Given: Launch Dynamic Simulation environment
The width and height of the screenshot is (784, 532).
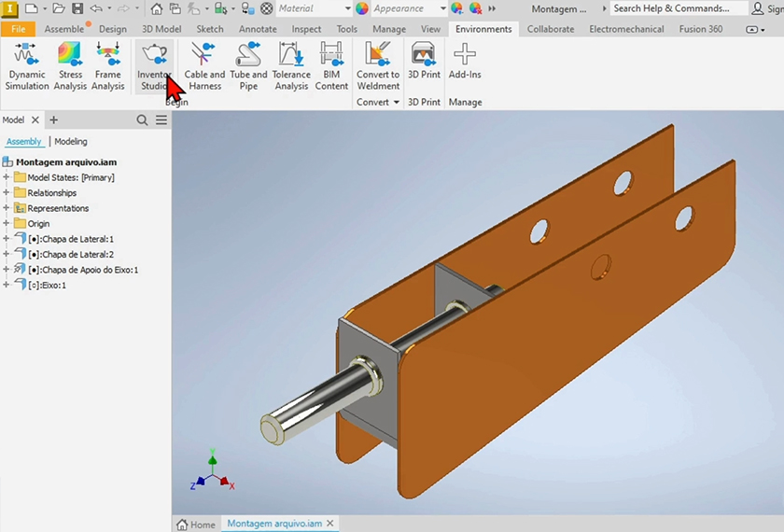Looking at the screenshot, I should click(27, 66).
